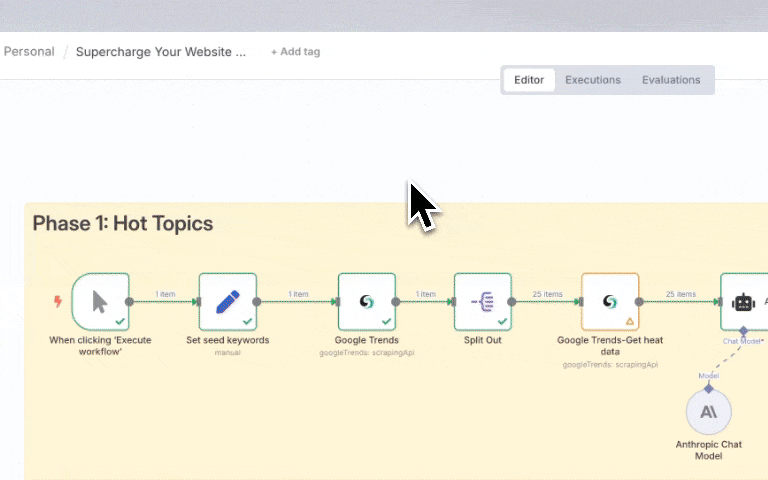Click the output connector of the Set seed keywords node

(x=257, y=302)
